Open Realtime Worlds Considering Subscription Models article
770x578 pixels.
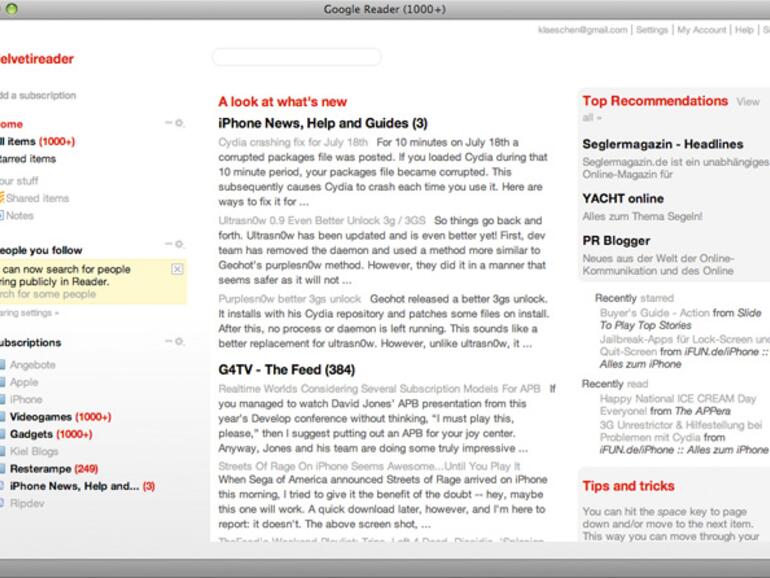coord(379,389)
